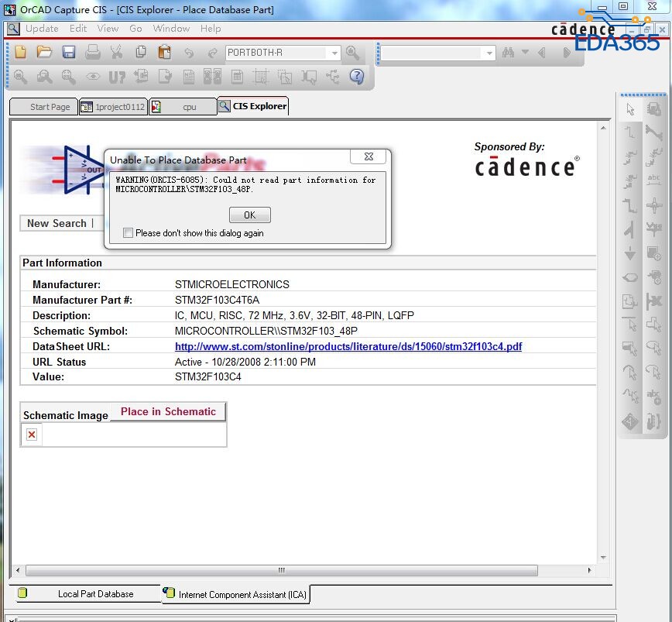Click the STM32F103C4T6A part number text
The height and width of the screenshot is (622, 672).
click(x=217, y=300)
